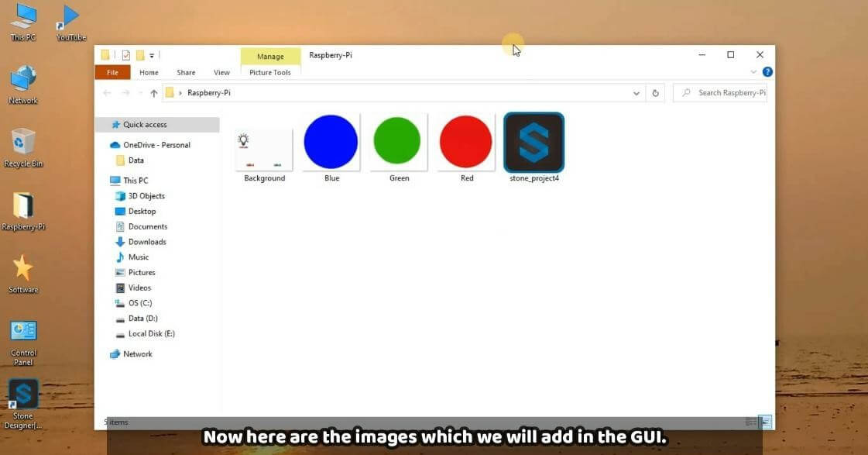Switch to the Home ribbon tab
This screenshot has width=868, height=455.
(149, 73)
